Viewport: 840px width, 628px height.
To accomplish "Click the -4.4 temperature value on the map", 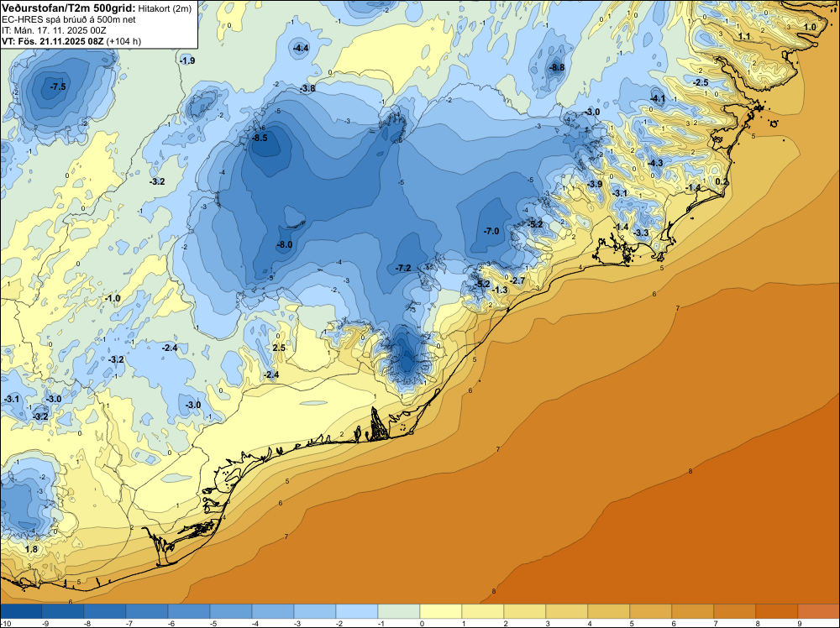I will pos(301,48).
